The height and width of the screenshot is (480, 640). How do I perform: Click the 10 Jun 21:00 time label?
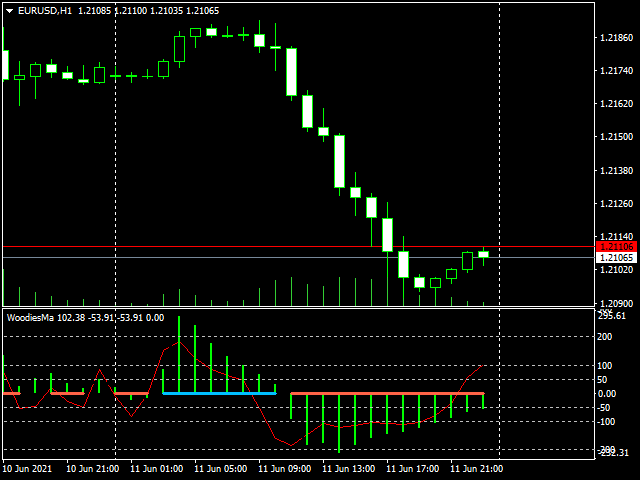[x=93, y=469]
